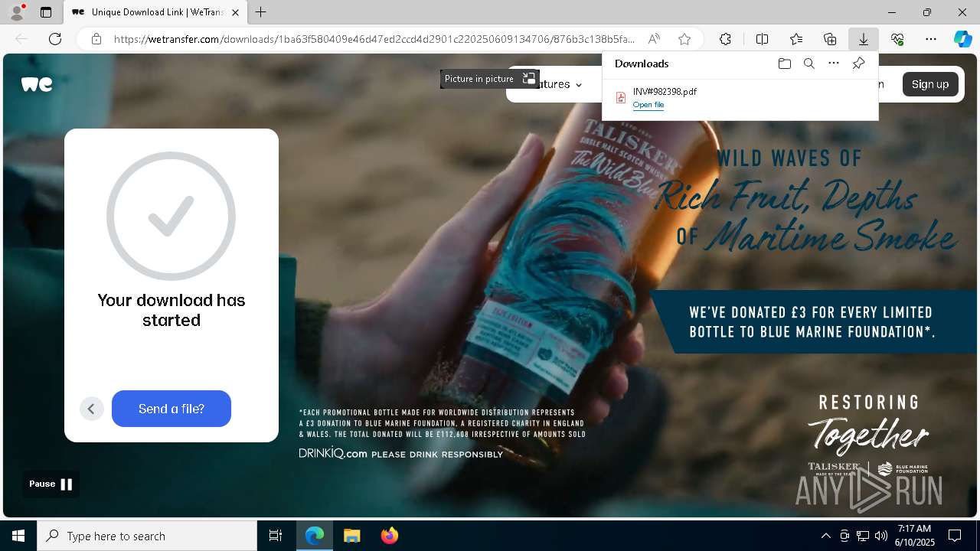980x551 pixels.
Task: Refresh the WeTransfer page
Action: point(55,39)
